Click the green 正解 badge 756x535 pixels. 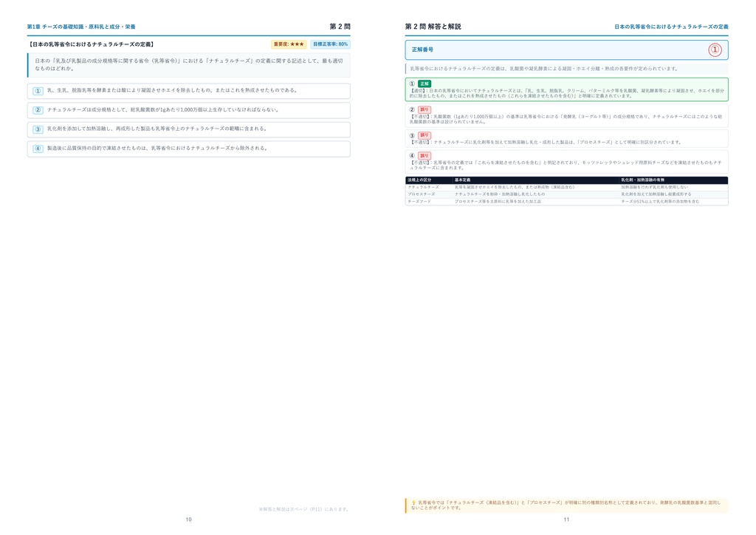click(425, 84)
